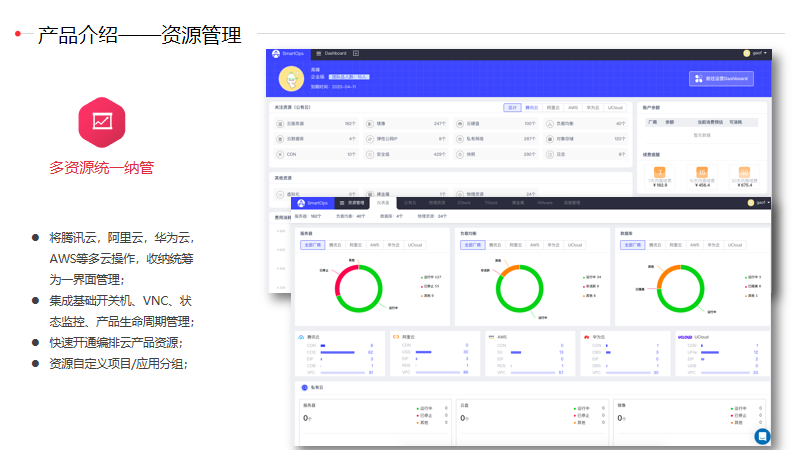Screen dimensions: 800x450
Task: Select UCloud in the 服务器 chart panel
Action: (x=415, y=245)
